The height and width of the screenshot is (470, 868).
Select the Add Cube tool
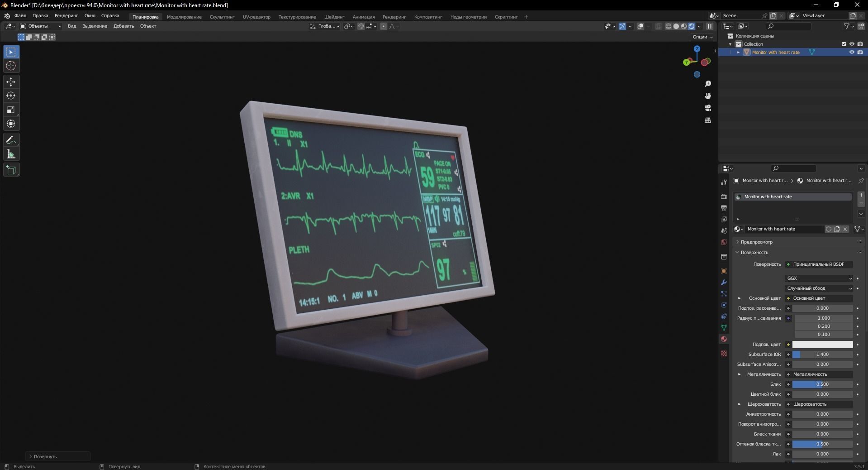pos(11,170)
